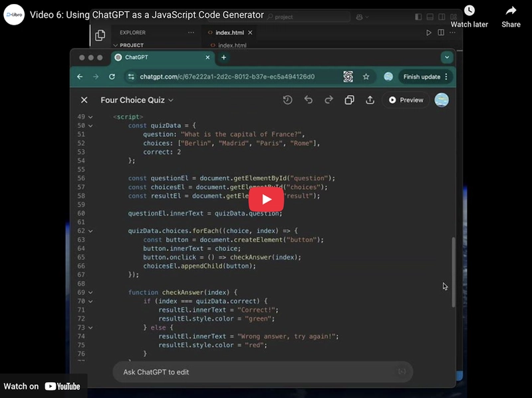Play the YouTube video

click(x=266, y=200)
